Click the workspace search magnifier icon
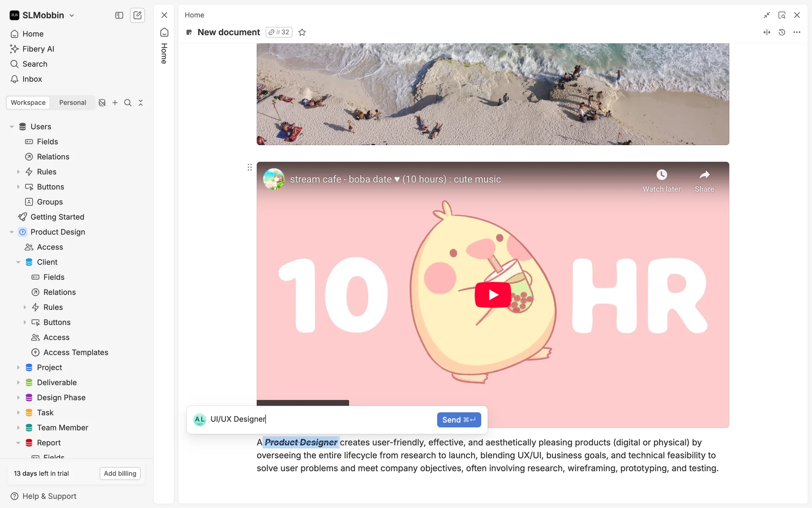This screenshot has height=508, width=812. (x=128, y=103)
